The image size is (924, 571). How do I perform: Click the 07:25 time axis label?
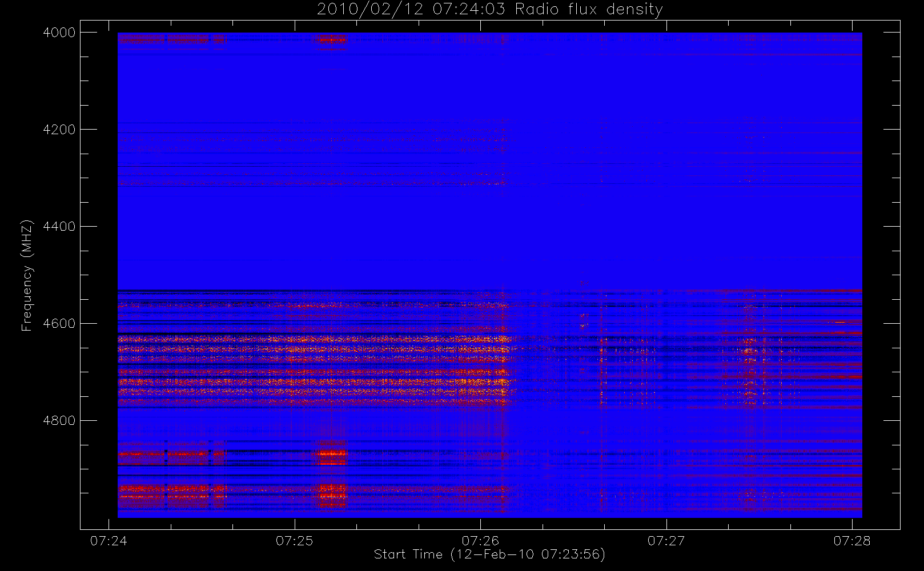(295, 541)
